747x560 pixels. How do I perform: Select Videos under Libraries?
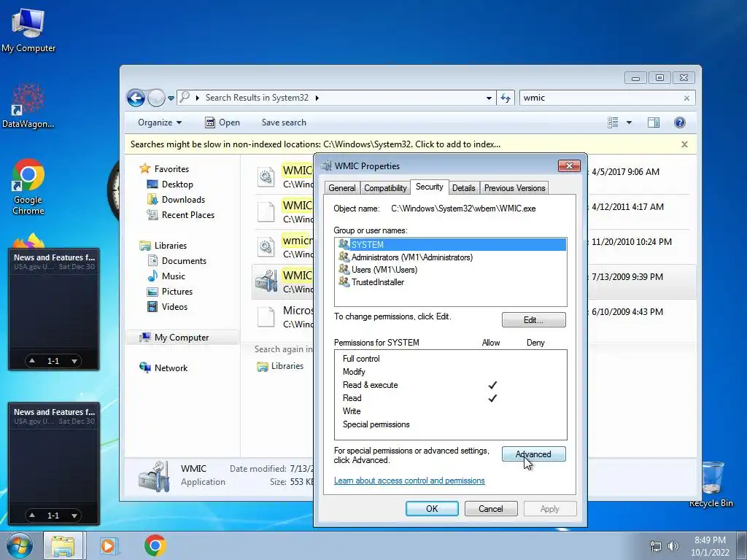167,307
